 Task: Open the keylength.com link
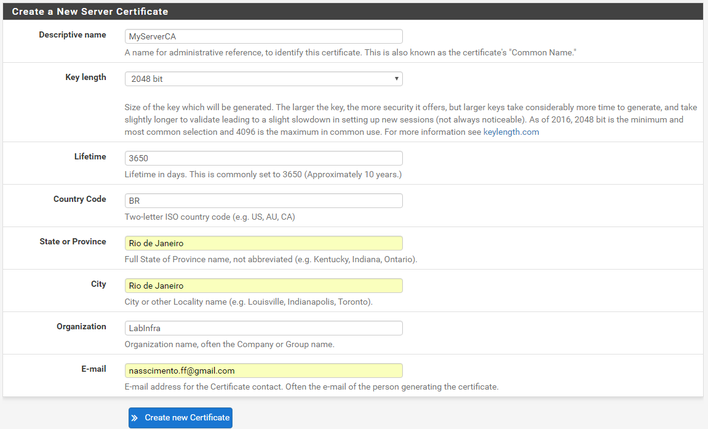pos(511,132)
